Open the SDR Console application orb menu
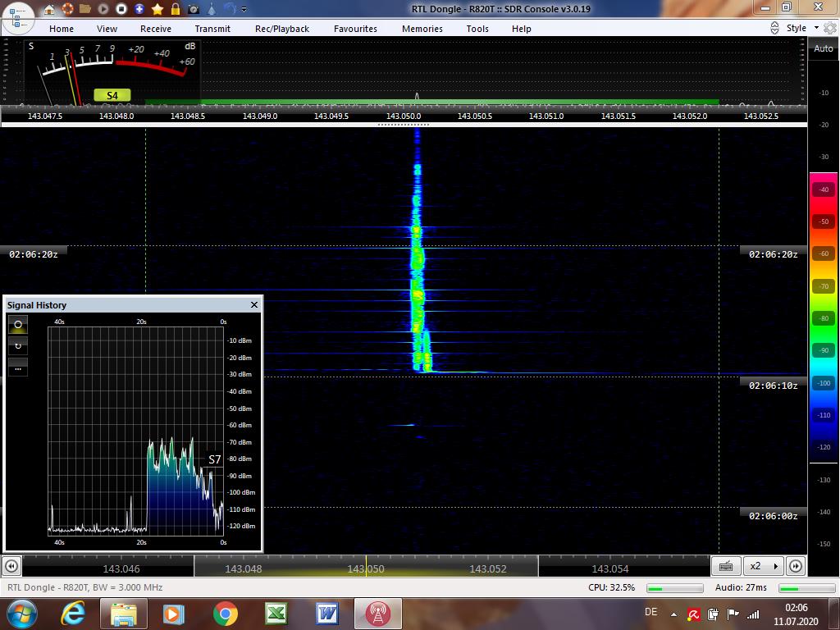The height and width of the screenshot is (630, 840). click(18, 17)
